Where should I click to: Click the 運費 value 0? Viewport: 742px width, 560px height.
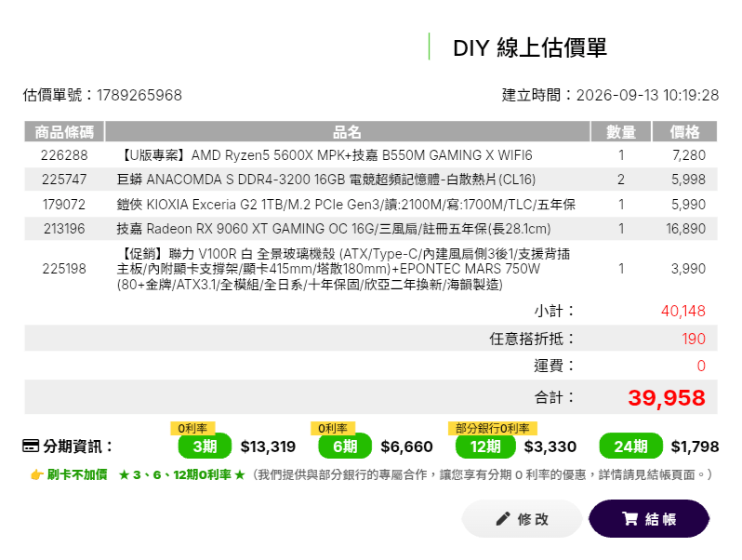701,366
